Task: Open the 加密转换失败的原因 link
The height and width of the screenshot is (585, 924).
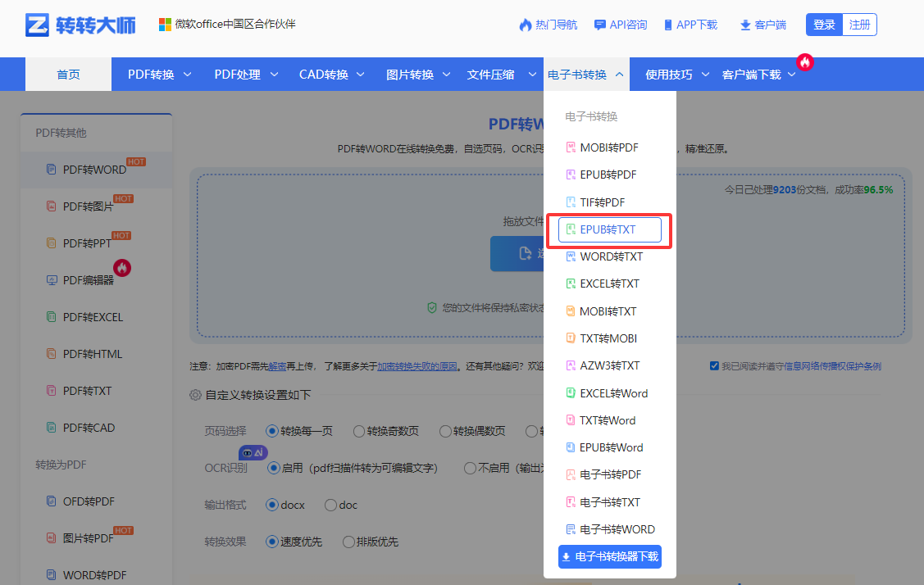Action: click(x=417, y=366)
